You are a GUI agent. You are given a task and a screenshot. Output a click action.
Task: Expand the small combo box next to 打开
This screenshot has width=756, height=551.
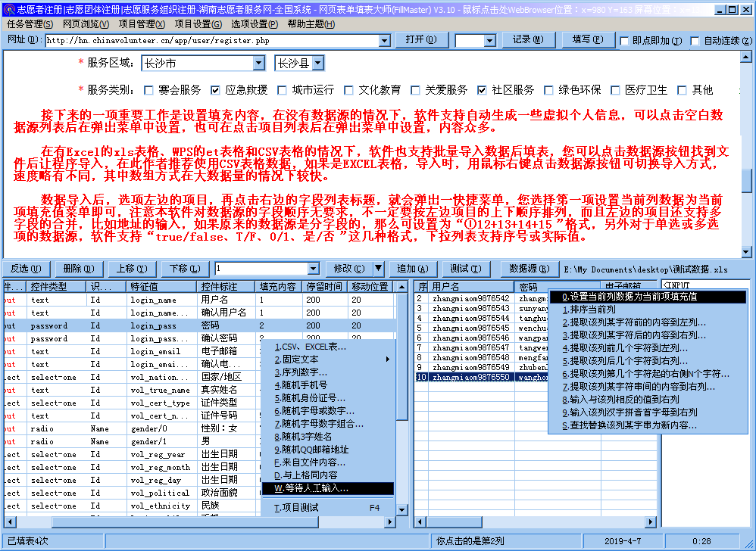pyautogui.click(x=490, y=40)
